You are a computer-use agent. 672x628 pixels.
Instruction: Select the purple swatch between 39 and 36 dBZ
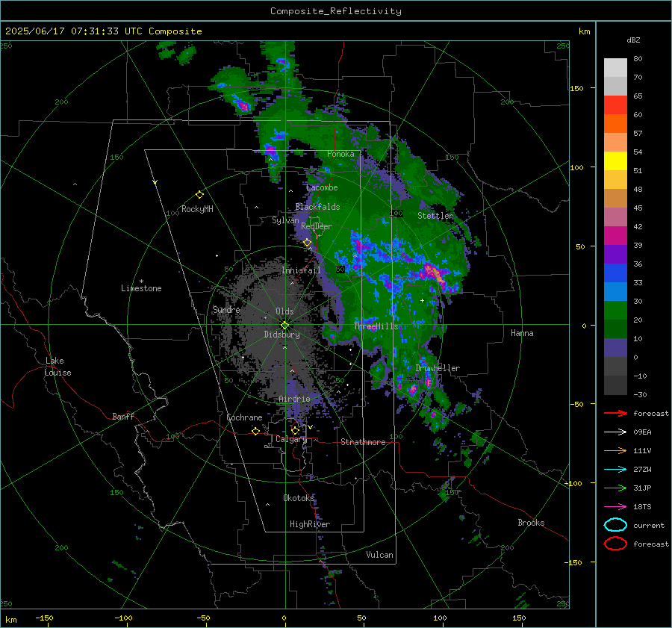[615, 254]
